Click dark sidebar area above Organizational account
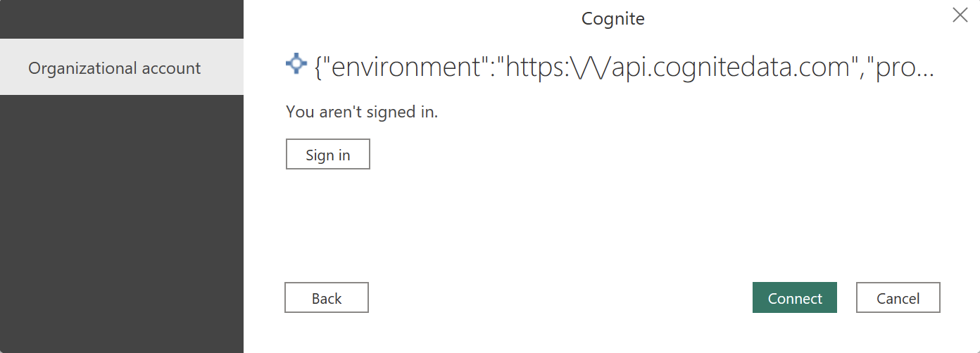 [122, 19]
